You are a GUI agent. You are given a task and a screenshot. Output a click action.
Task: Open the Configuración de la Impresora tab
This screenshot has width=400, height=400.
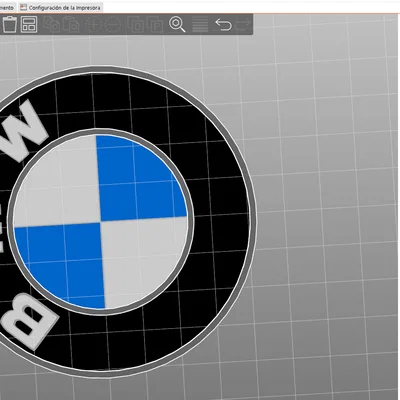(60, 7)
